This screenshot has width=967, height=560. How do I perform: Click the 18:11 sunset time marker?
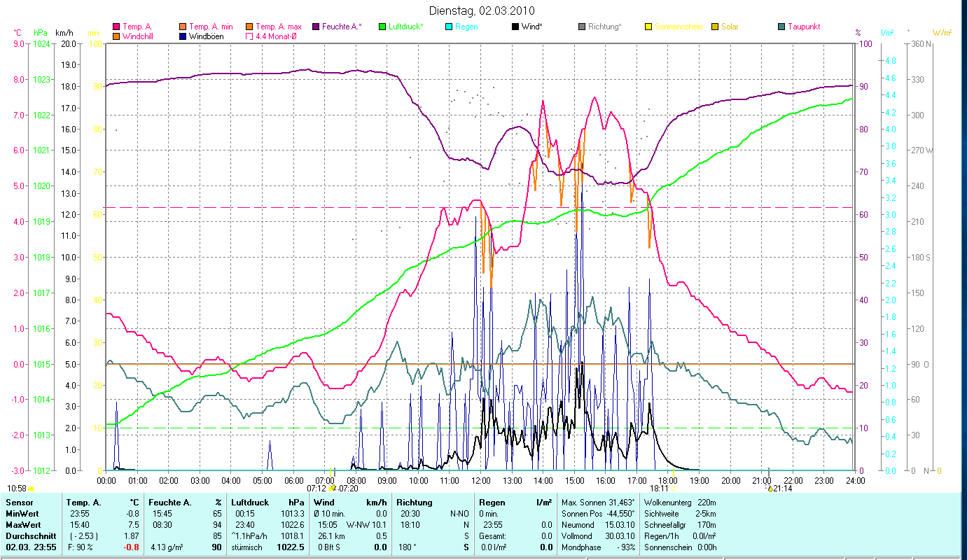[x=659, y=489]
